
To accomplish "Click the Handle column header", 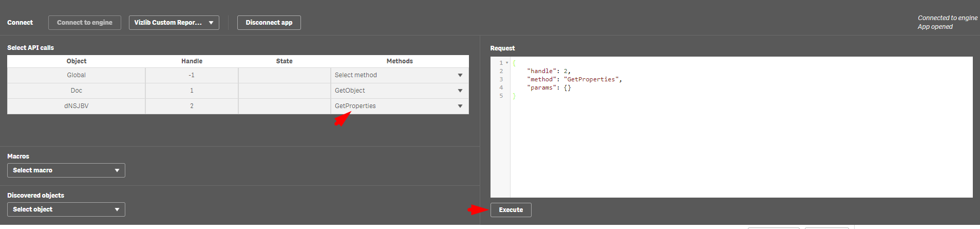I will (192, 61).
